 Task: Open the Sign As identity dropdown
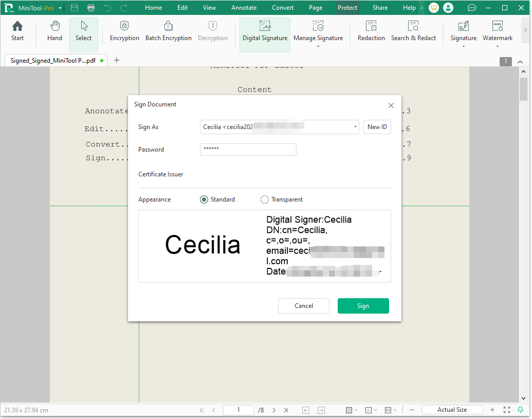(x=355, y=127)
